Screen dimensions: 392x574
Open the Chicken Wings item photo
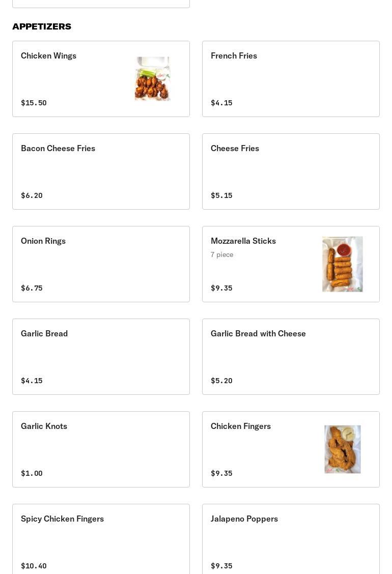click(152, 79)
